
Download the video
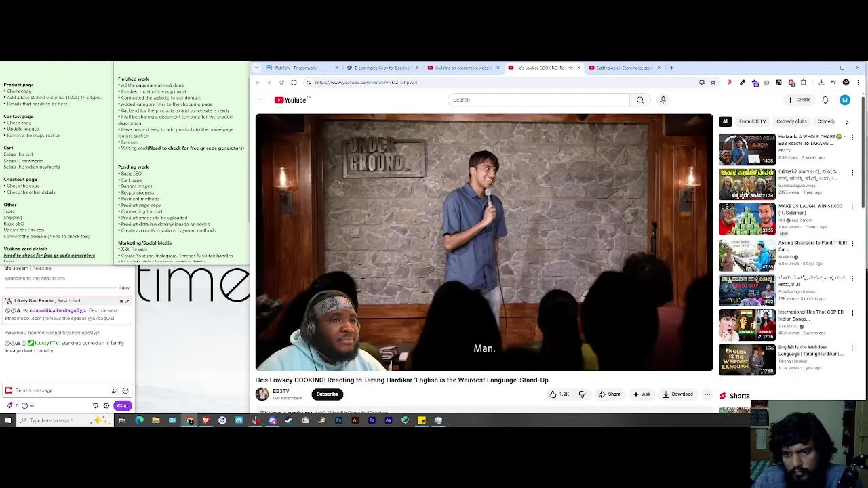tap(677, 394)
